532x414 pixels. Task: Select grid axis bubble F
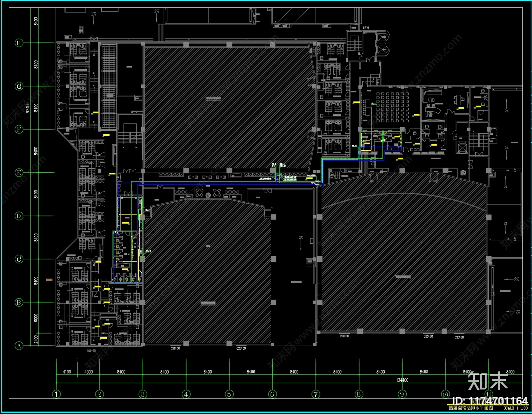[19, 129]
